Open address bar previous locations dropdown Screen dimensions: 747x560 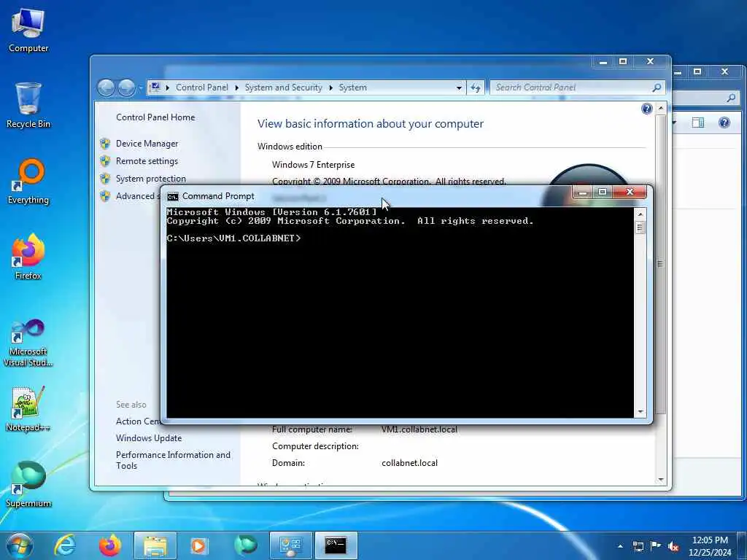459,88
